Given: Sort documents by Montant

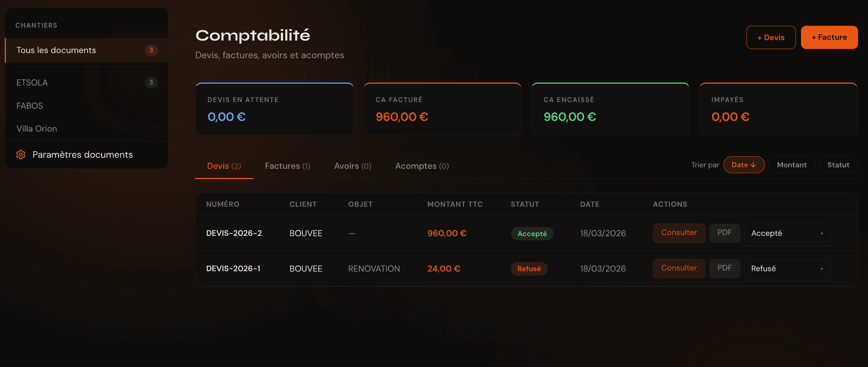Looking at the screenshot, I should tap(791, 165).
